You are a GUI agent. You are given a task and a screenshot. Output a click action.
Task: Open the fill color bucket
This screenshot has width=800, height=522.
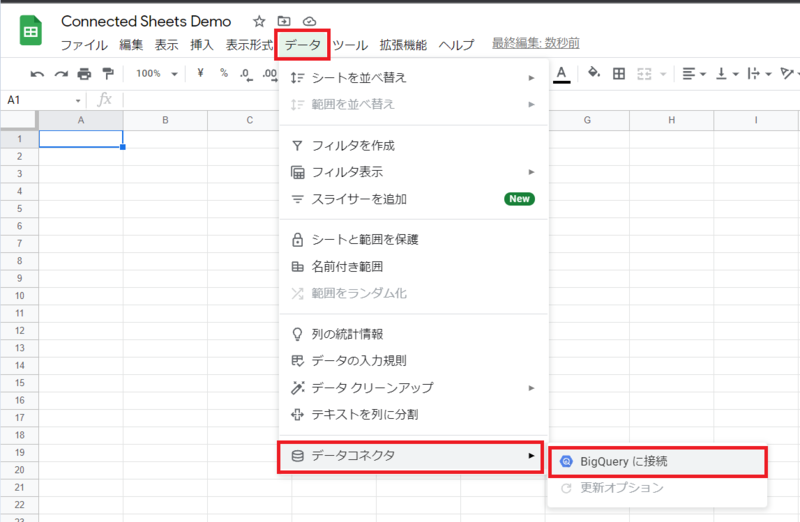click(x=593, y=73)
